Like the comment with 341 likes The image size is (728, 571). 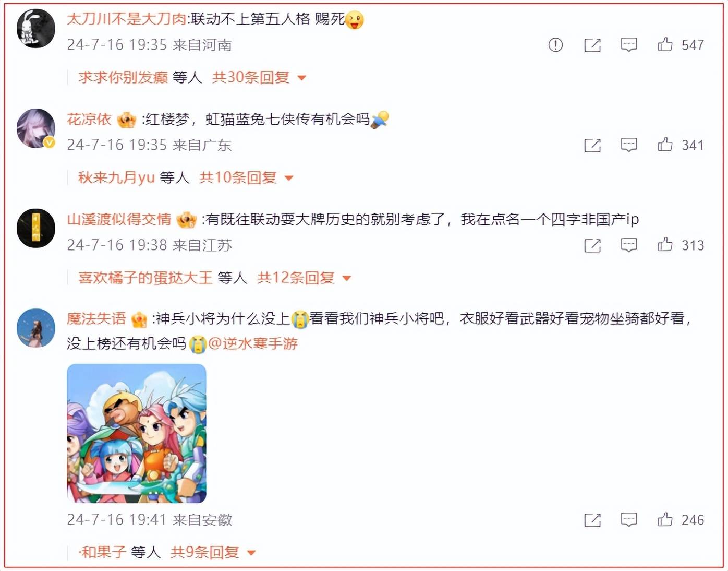coord(665,145)
